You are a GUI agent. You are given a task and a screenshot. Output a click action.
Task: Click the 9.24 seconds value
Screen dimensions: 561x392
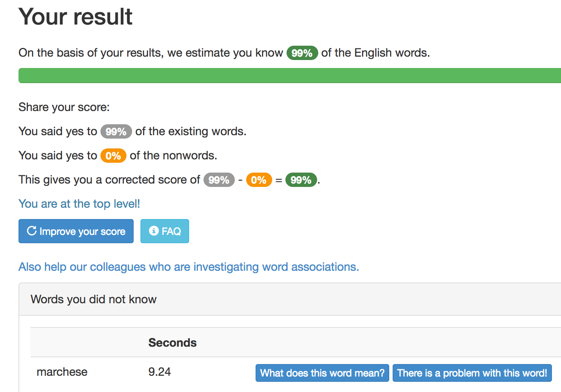pos(159,372)
